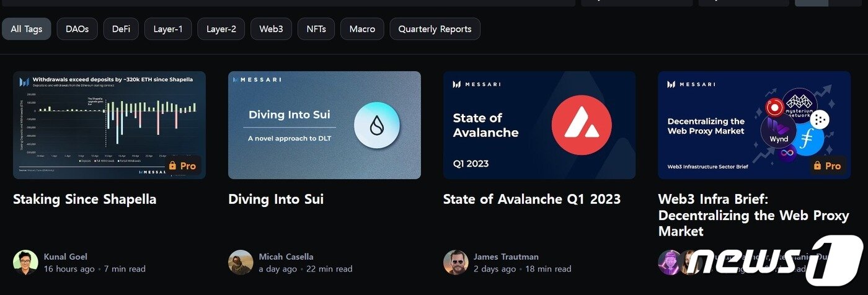This screenshot has height=295, width=868.
Task: View author Micah Casella's profile name link
Action: 286,257
